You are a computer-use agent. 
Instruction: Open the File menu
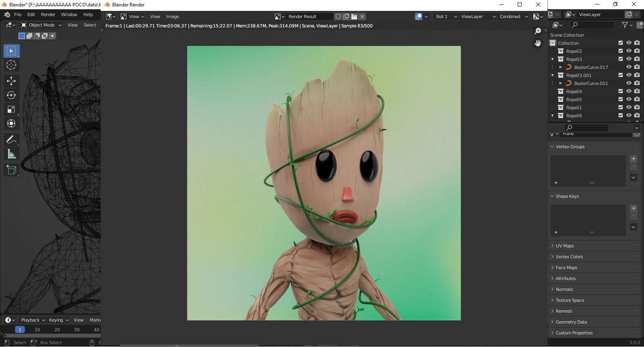click(18, 15)
